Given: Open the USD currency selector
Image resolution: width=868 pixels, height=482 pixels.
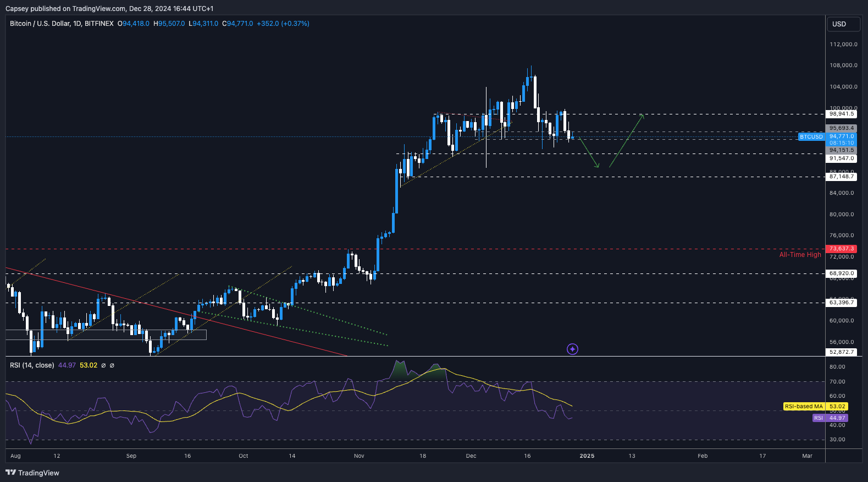Looking at the screenshot, I should click(843, 24).
